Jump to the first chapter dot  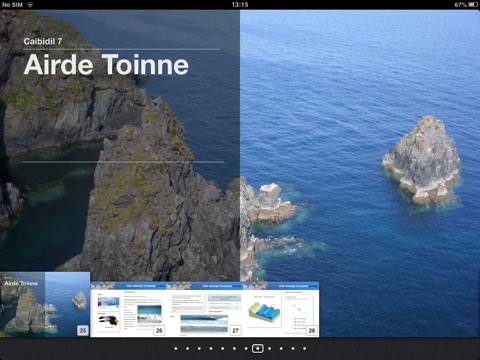[176, 348]
